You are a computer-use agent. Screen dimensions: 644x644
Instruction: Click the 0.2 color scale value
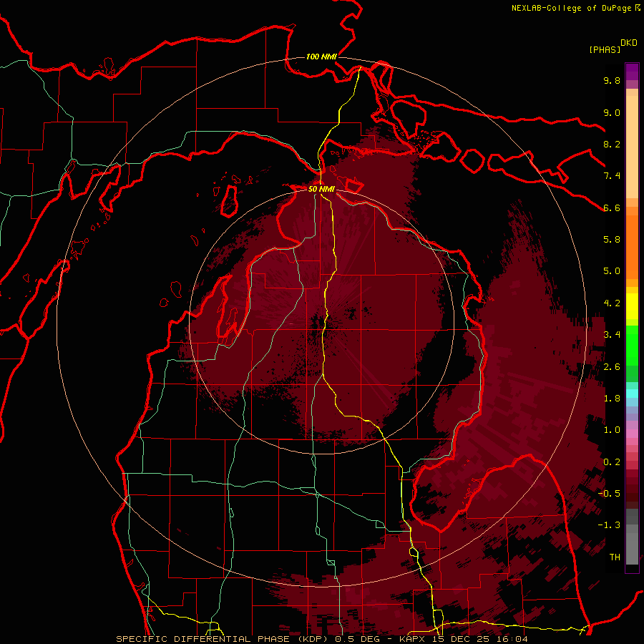(612, 462)
